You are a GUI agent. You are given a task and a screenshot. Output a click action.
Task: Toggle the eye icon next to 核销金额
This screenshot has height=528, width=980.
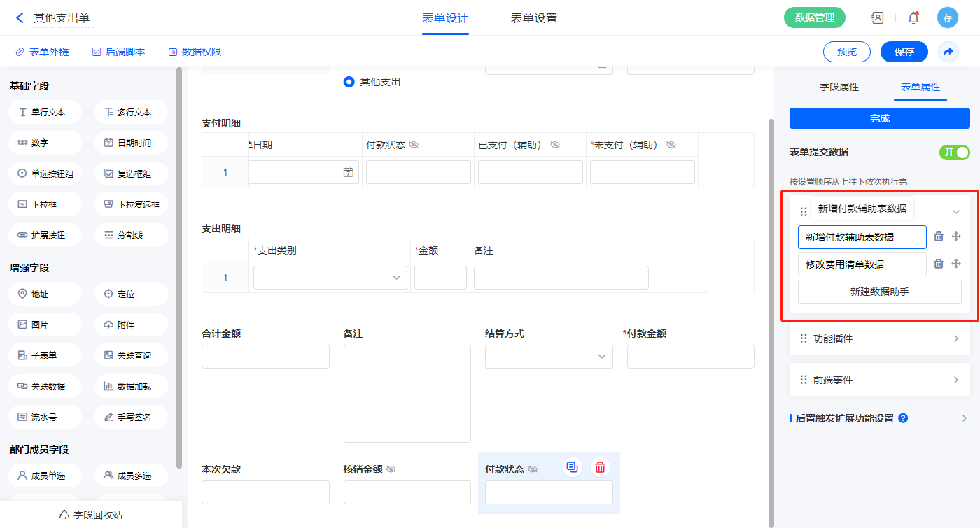click(391, 469)
